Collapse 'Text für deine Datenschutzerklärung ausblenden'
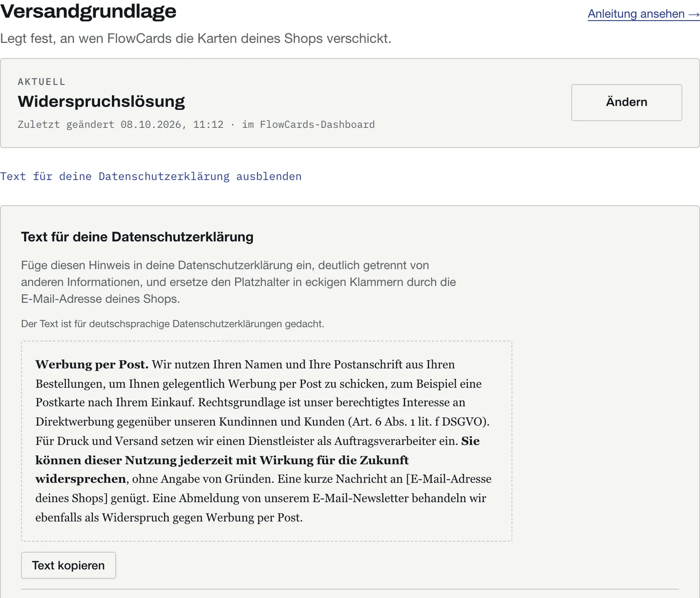The height and width of the screenshot is (598, 700). 151,176
